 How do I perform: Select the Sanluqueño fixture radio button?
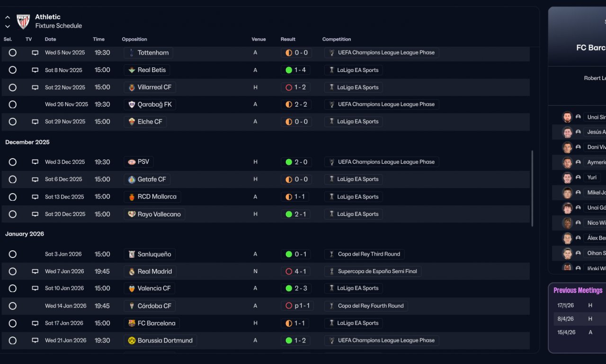[13, 254]
